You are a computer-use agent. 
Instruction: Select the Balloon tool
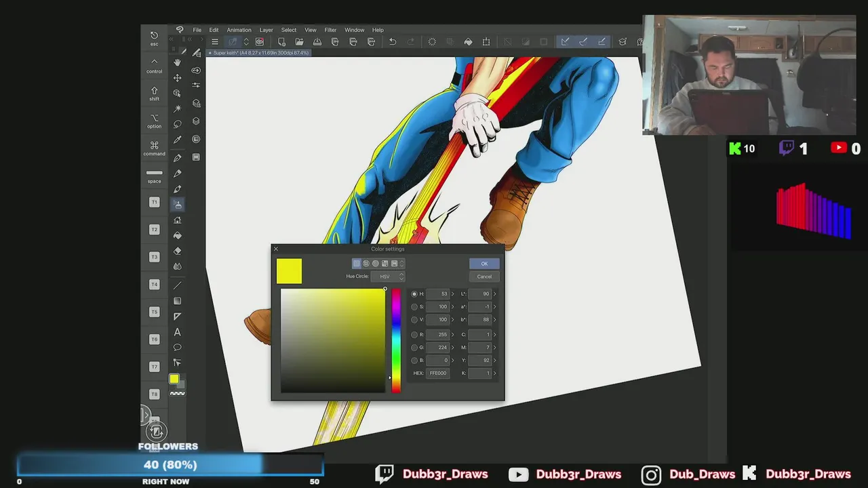(x=178, y=348)
